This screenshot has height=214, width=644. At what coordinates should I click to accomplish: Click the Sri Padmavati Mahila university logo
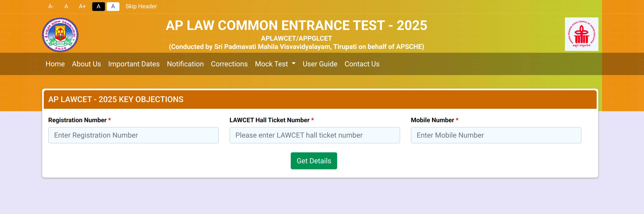pos(60,35)
